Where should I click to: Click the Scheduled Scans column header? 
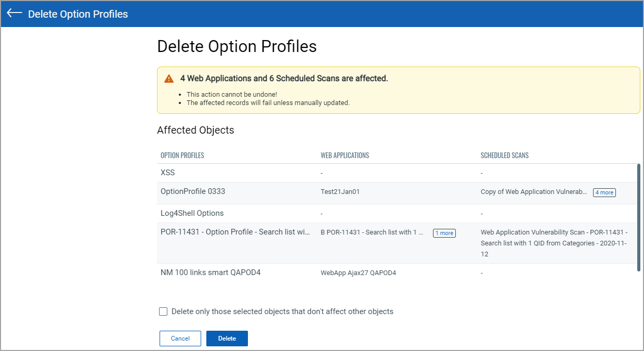click(504, 155)
